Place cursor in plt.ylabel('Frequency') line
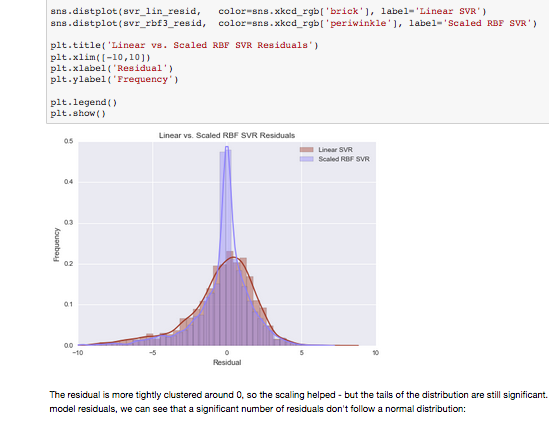Viewport: 549px width, 427px height. 114,79
